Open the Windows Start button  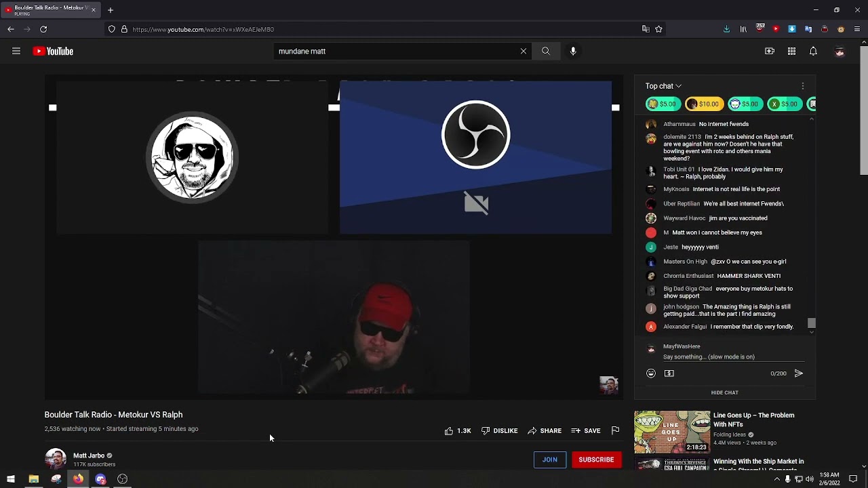[11, 479]
